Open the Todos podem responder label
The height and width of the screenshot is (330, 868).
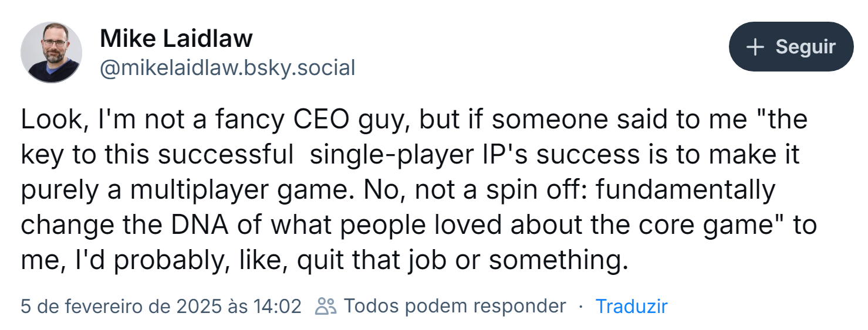(x=455, y=306)
